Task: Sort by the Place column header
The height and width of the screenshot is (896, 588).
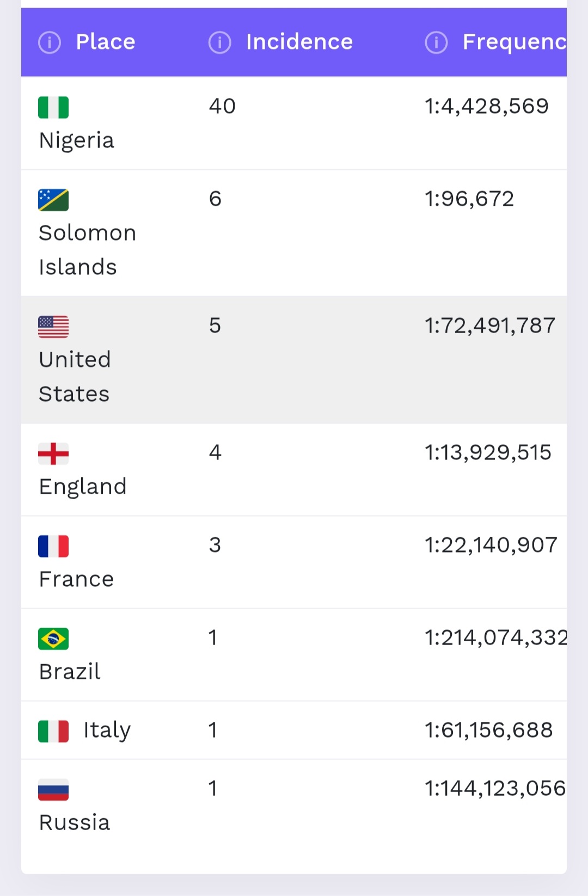Action: (106, 42)
